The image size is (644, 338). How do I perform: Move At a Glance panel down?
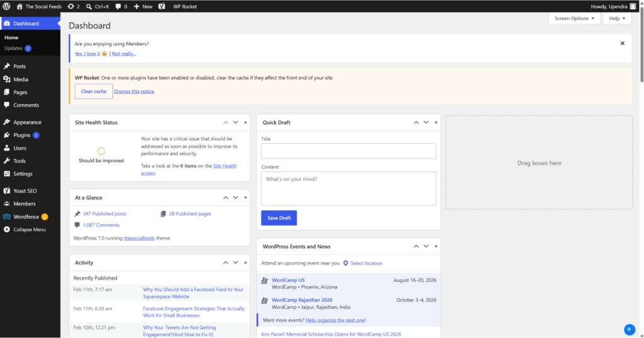pyautogui.click(x=235, y=197)
